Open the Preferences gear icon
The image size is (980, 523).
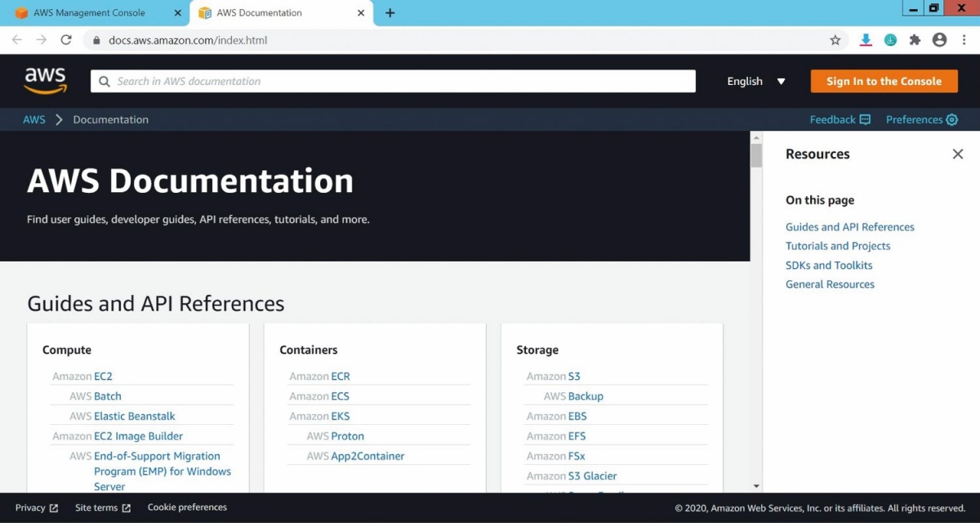(x=951, y=119)
